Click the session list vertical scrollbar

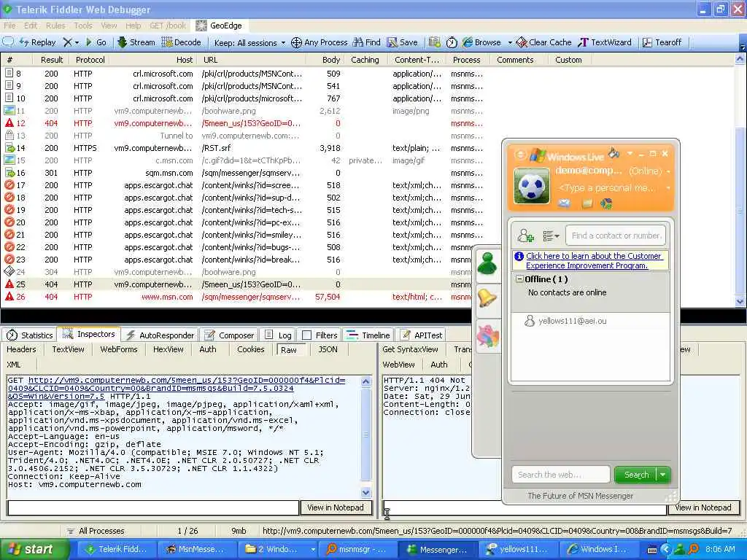[x=740, y=181]
